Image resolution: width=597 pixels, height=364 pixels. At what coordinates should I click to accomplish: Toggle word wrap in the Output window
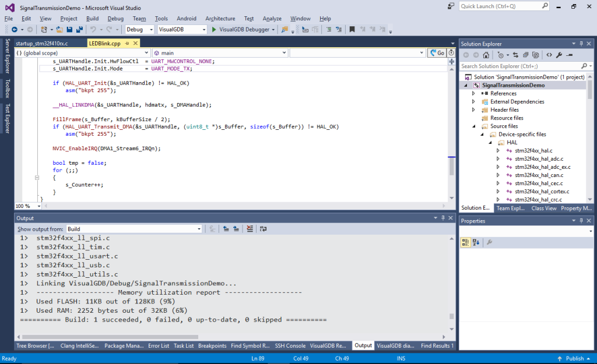262,228
